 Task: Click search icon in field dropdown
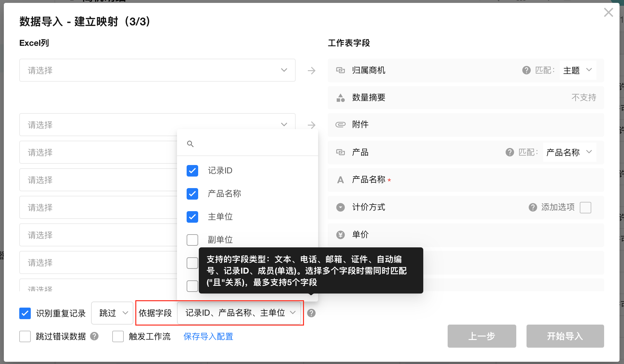pyautogui.click(x=190, y=144)
